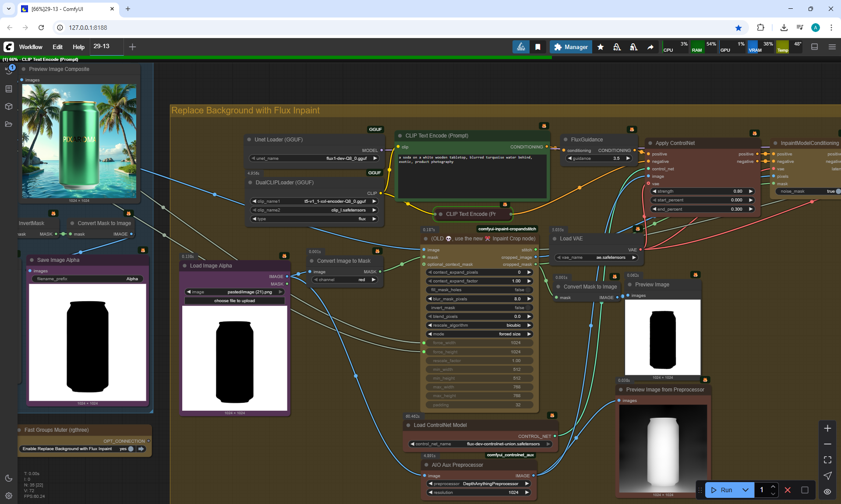The height and width of the screenshot is (504, 841).
Task: Toggle link visibility eye icon
Action: [x=827, y=492]
